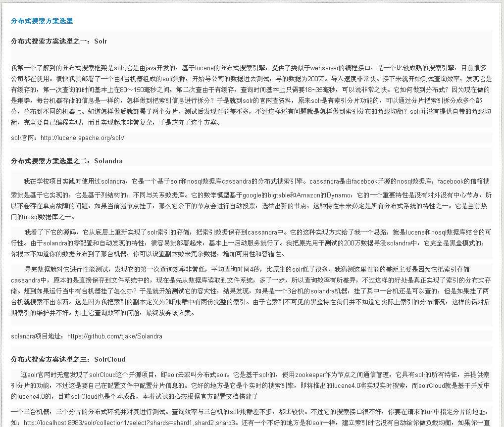Screen dimensions: 504x427
Task: Open the Solr official site URL lucene.apache.org/solr
Action: [x=82, y=138]
